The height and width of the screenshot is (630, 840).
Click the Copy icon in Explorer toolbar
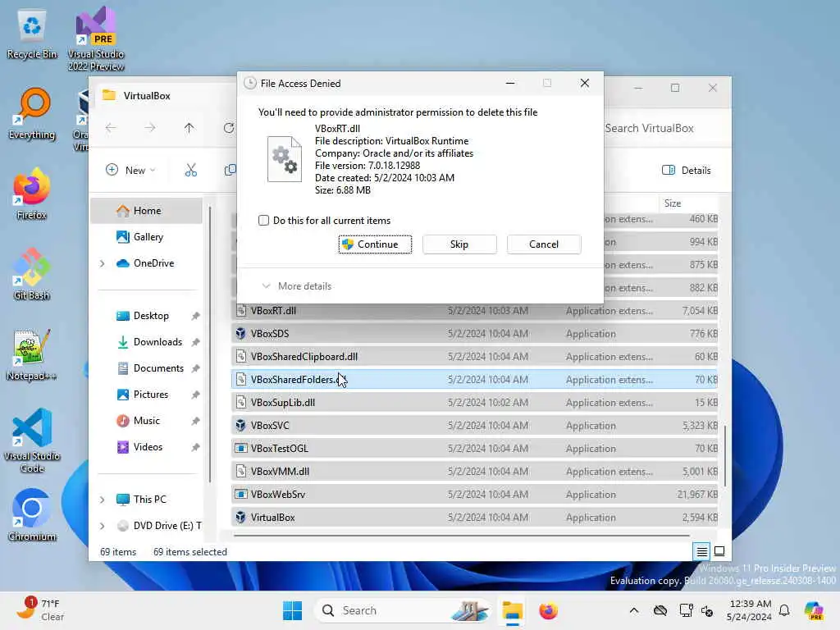pyautogui.click(x=230, y=171)
